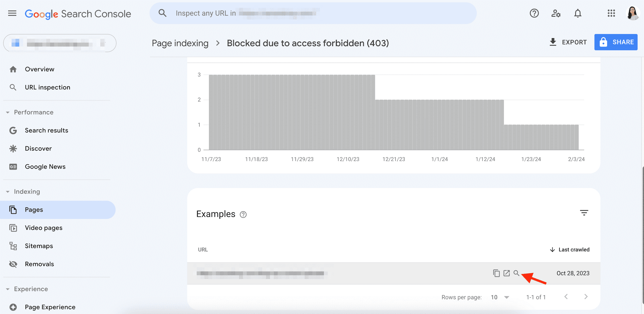
Task: Select the Overview menu item
Action: pos(39,69)
